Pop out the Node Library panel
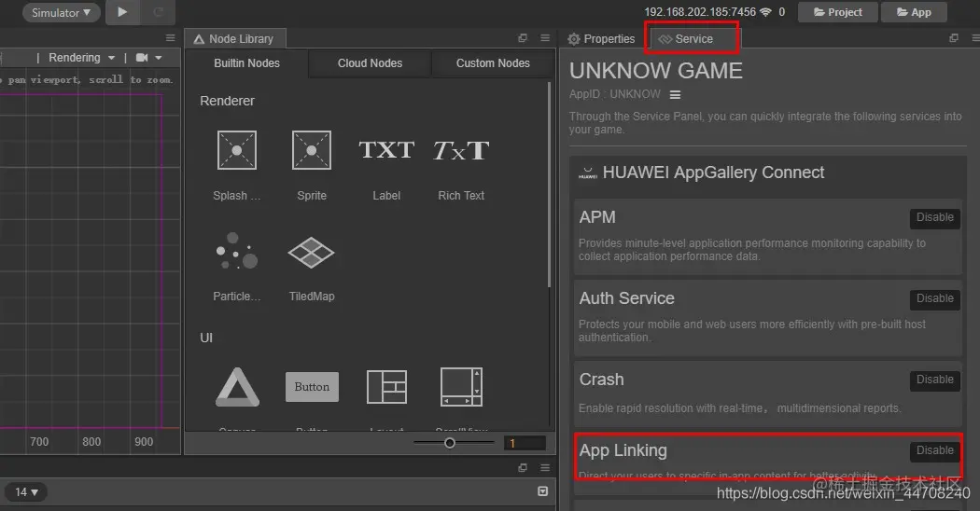The width and height of the screenshot is (980, 511). click(523, 38)
